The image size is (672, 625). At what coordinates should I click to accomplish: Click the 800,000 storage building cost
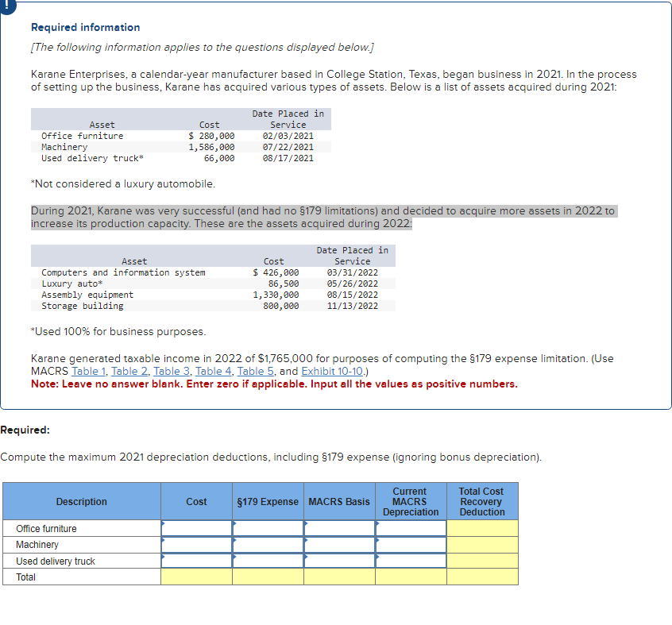[x=281, y=306]
